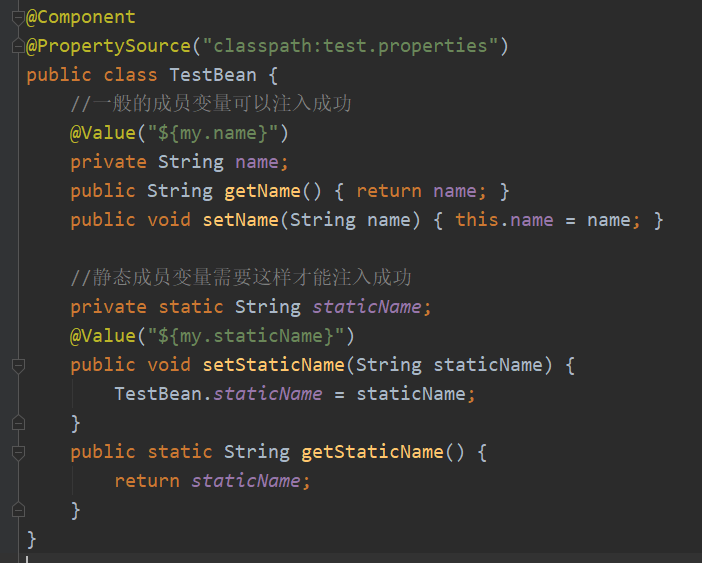The width and height of the screenshot is (702, 563).
Task: Click name in the private String field declaration
Action: [x=257, y=162]
